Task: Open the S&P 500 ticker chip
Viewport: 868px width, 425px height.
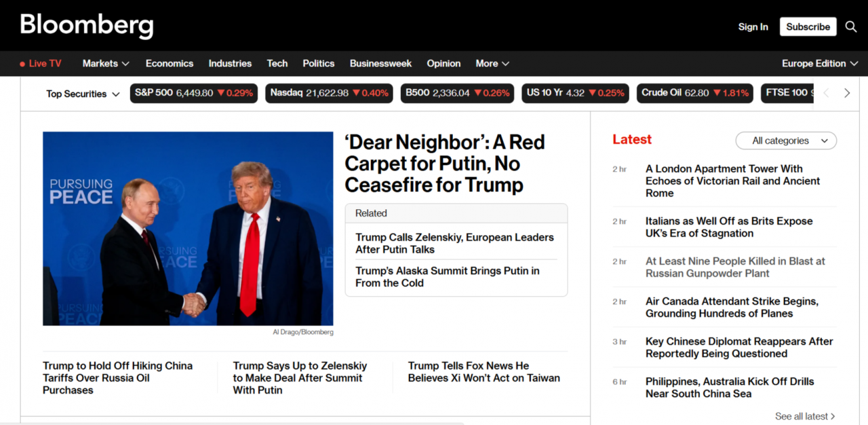Action: [194, 93]
